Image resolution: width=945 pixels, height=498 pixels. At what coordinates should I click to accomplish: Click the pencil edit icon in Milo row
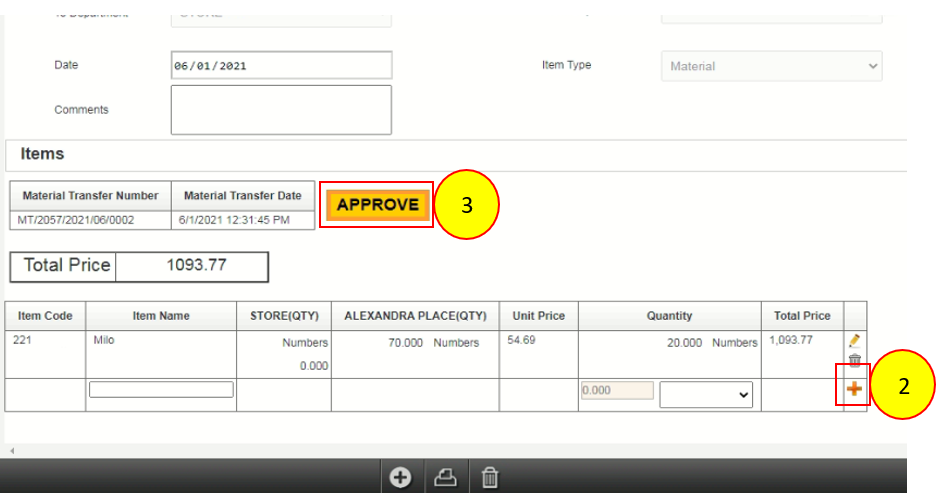coord(854,341)
